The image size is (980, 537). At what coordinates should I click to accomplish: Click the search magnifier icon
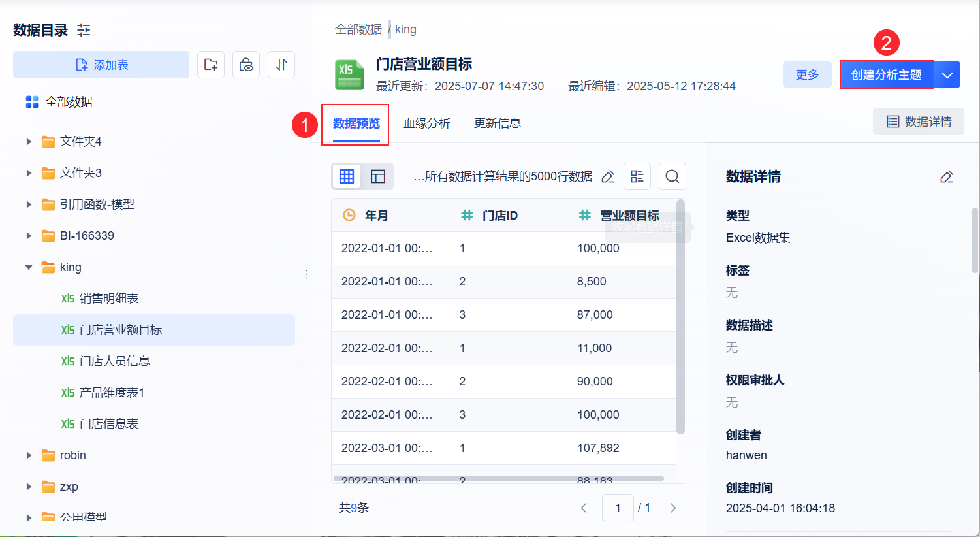point(672,176)
